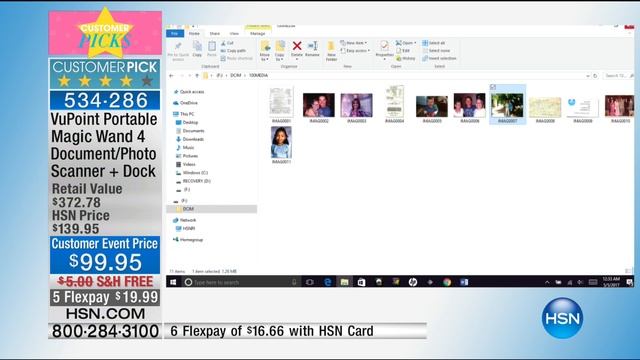The image size is (640, 360).
Task: Open Windows Start menu
Action: (173, 282)
